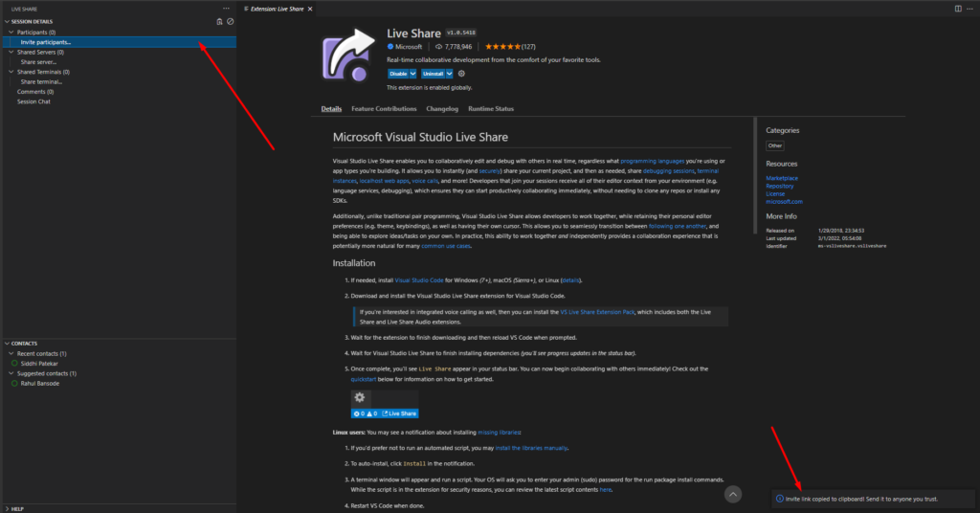Open the License resource link
This screenshot has height=513, width=980.
click(775, 193)
